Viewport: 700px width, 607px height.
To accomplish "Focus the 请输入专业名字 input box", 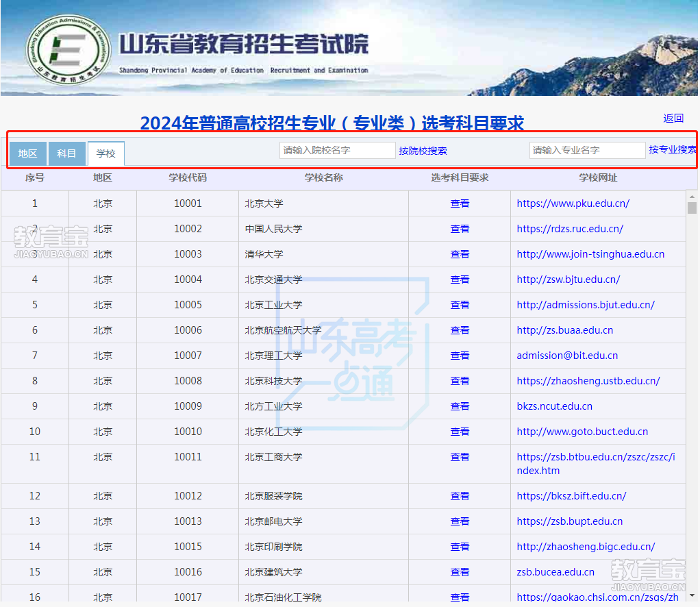I will (588, 150).
